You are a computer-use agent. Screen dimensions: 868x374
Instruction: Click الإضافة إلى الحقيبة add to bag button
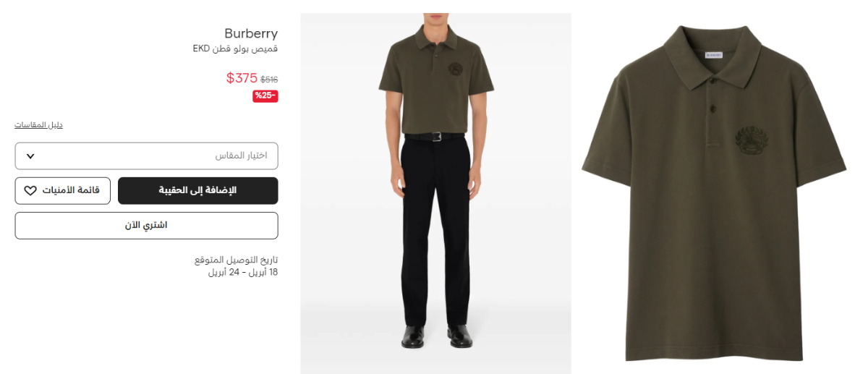[x=198, y=191]
